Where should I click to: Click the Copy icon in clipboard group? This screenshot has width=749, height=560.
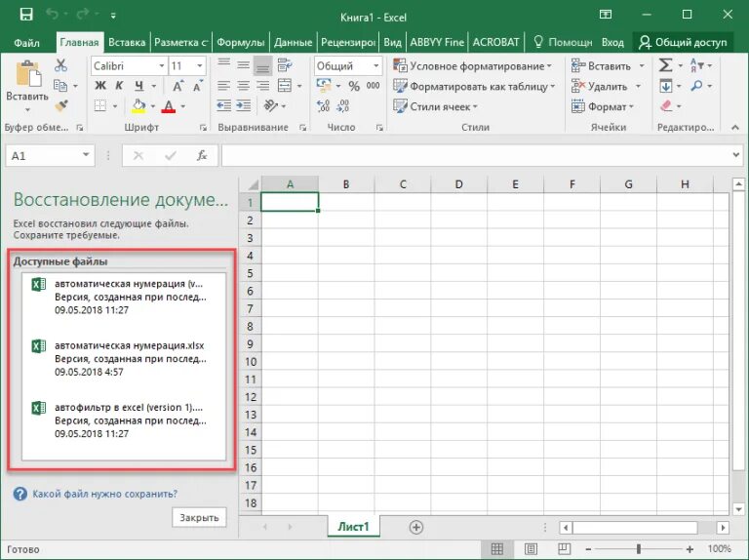tap(60, 86)
